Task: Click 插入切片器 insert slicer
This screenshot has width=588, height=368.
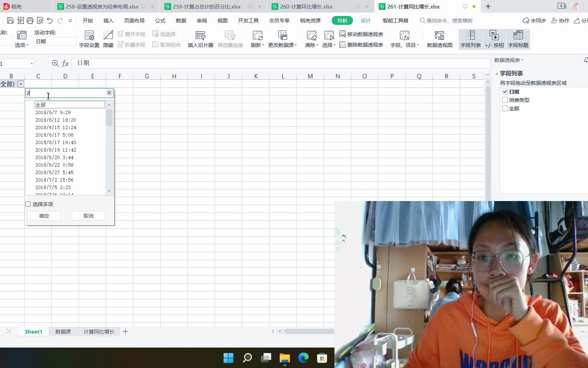Action: click(200, 39)
